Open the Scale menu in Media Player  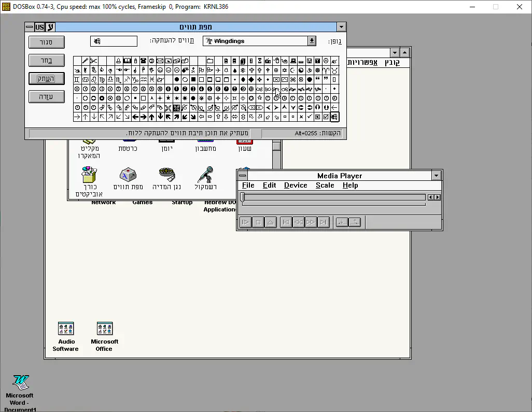(x=325, y=185)
